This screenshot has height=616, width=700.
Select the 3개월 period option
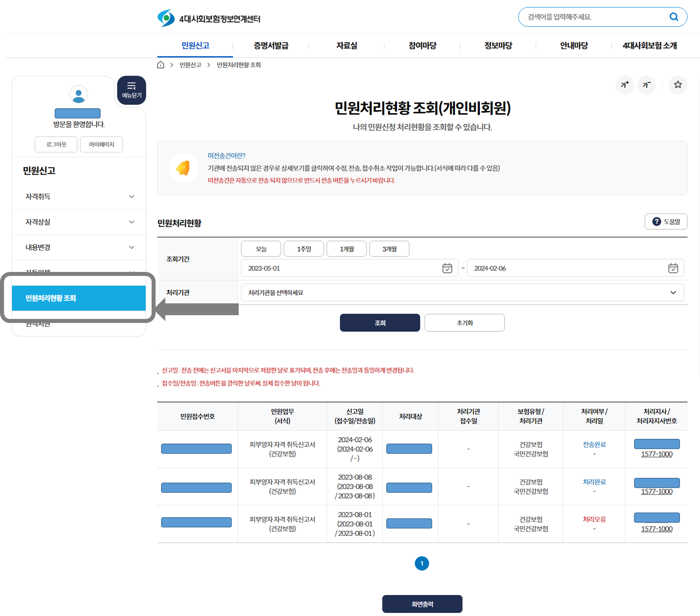(x=389, y=249)
